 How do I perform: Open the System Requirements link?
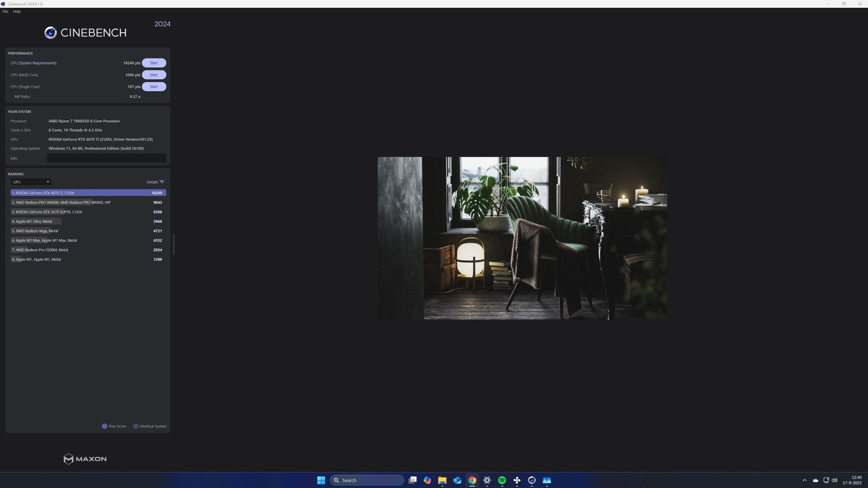click(x=38, y=63)
